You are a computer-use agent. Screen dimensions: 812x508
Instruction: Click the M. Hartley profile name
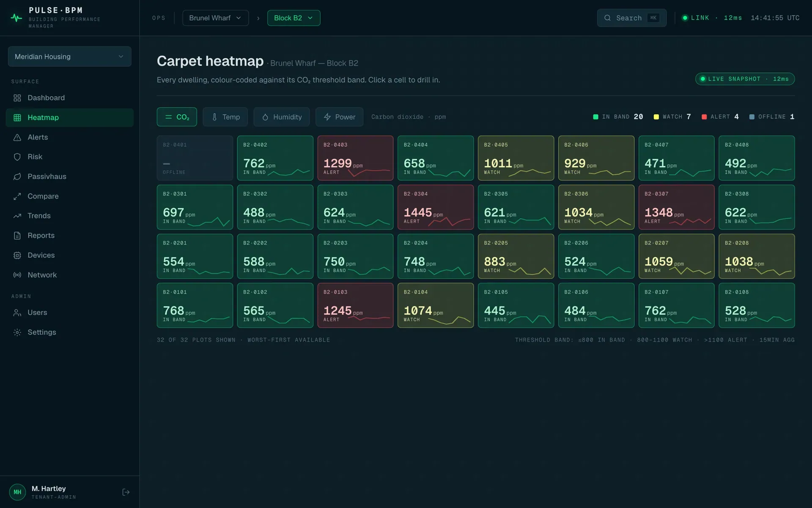tap(49, 489)
